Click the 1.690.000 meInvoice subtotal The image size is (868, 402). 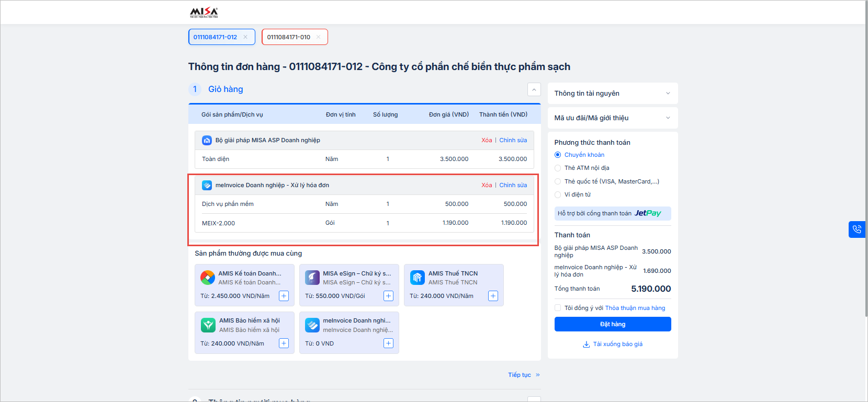(x=657, y=271)
